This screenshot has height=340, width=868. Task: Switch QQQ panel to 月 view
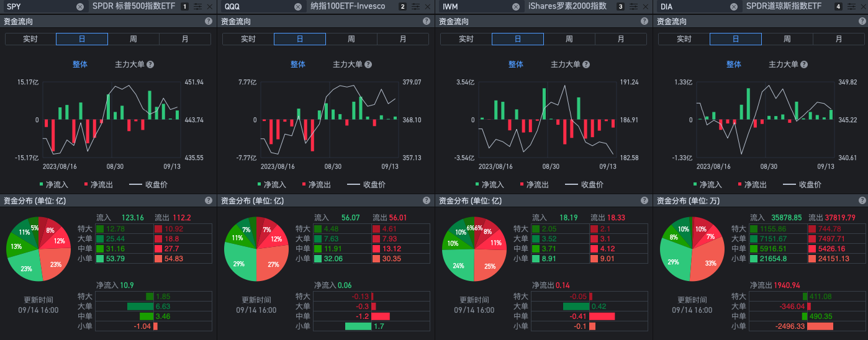[x=403, y=39]
